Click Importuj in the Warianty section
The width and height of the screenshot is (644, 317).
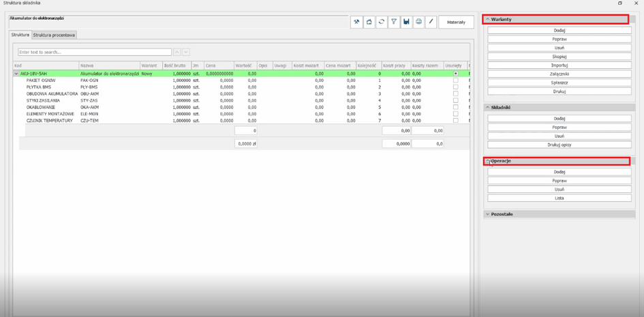pos(559,65)
